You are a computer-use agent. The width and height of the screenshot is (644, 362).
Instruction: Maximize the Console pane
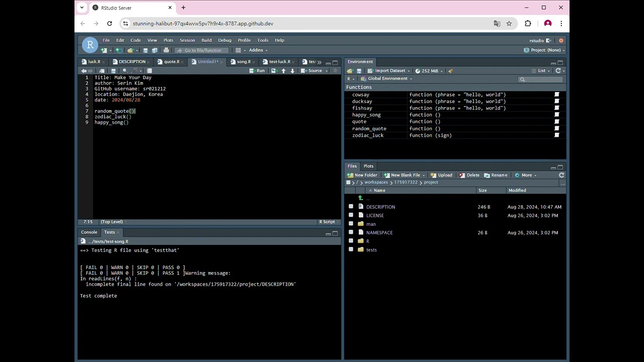[x=335, y=233]
